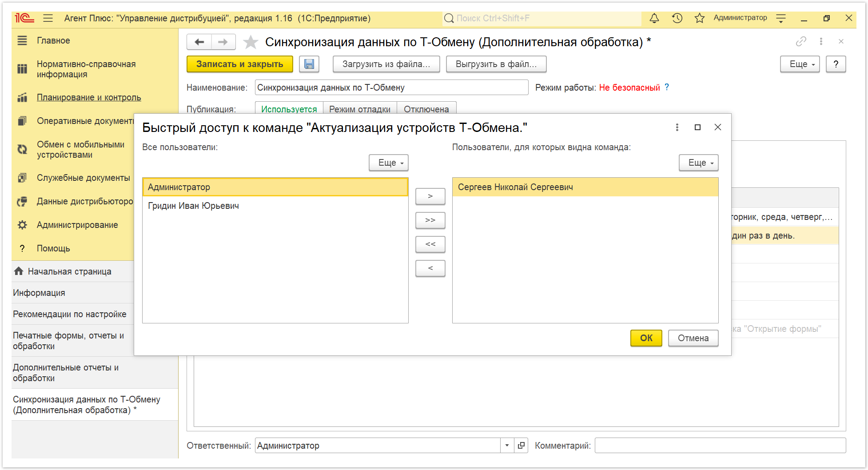This screenshot has height=470, width=868.
Task: Copy link to form chain icon
Action: (801, 41)
